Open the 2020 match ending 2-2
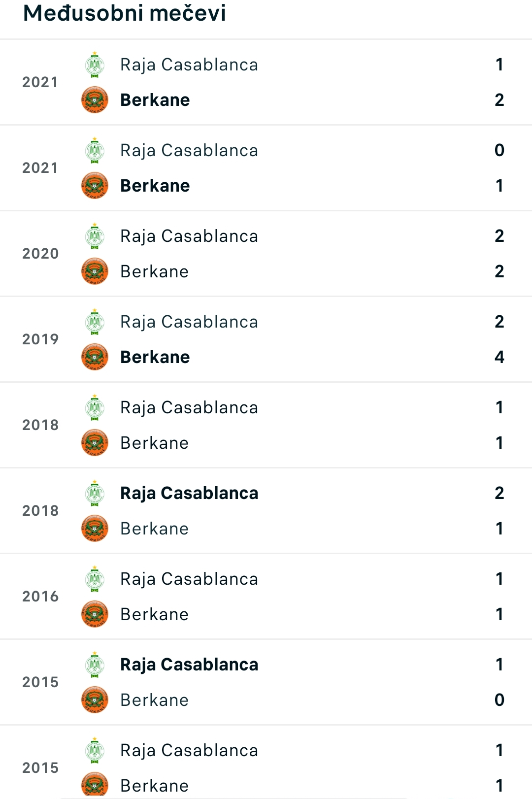 266,254
